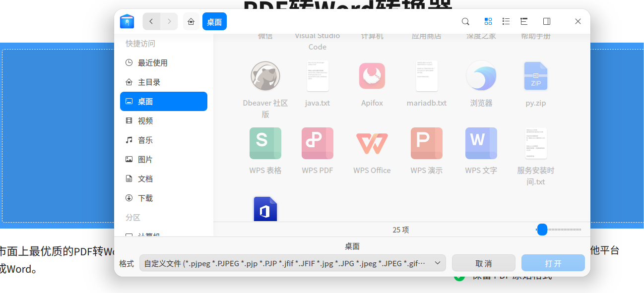Switch to list view mode
This screenshot has width=644, height=293.
click(506, 21)
